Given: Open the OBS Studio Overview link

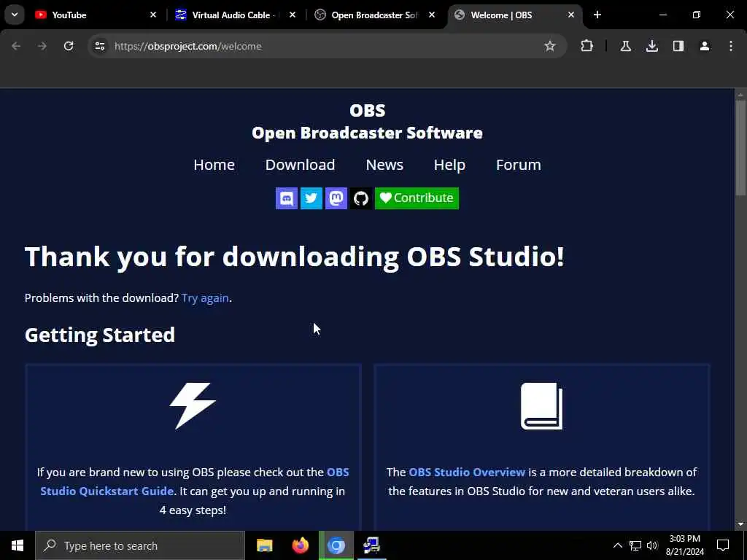Looking at the screenshot, I should coord(467,472).
